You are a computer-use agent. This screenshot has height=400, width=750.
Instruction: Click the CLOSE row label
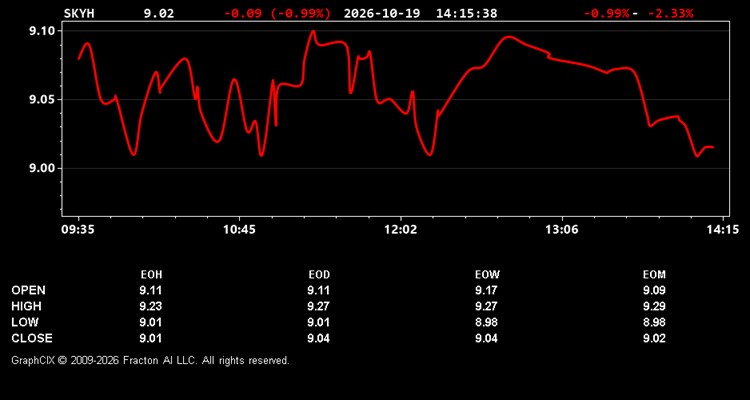32,338
